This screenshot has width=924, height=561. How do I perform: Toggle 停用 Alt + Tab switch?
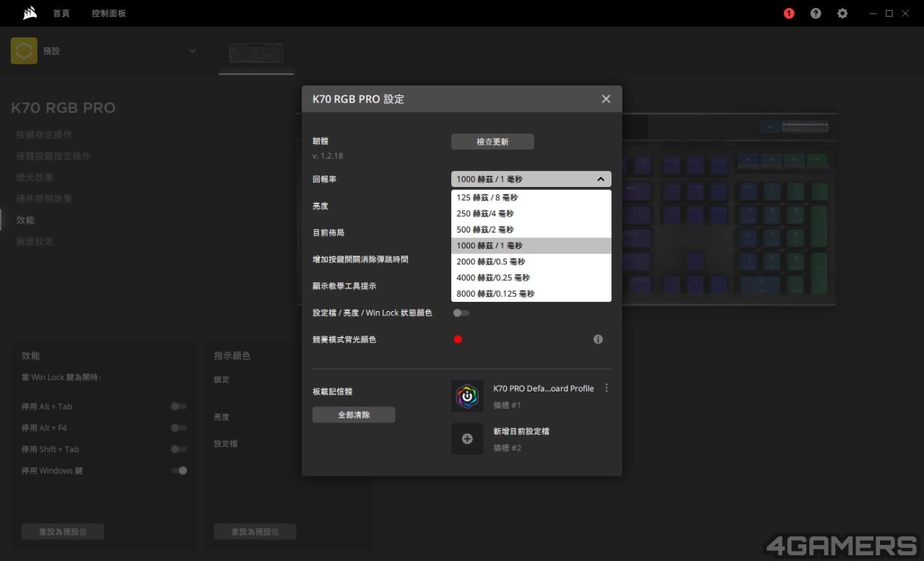click(x=178, y=406)
